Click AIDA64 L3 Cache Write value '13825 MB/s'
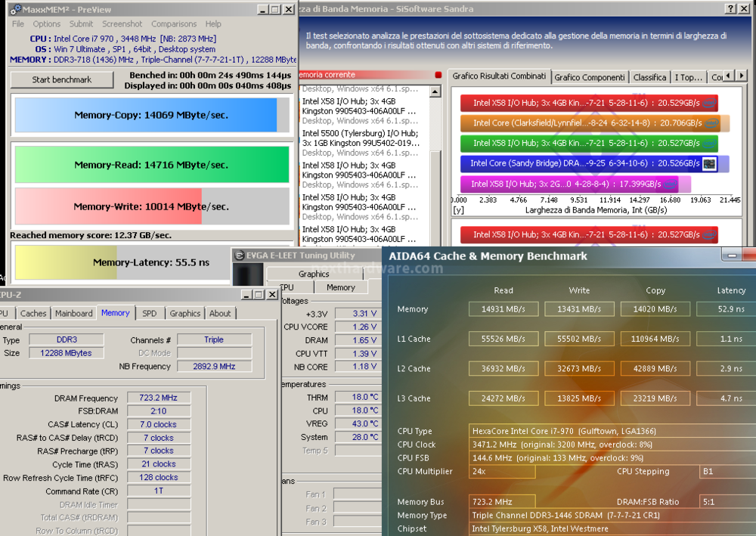The image size is (756, 536). (579, 398)
